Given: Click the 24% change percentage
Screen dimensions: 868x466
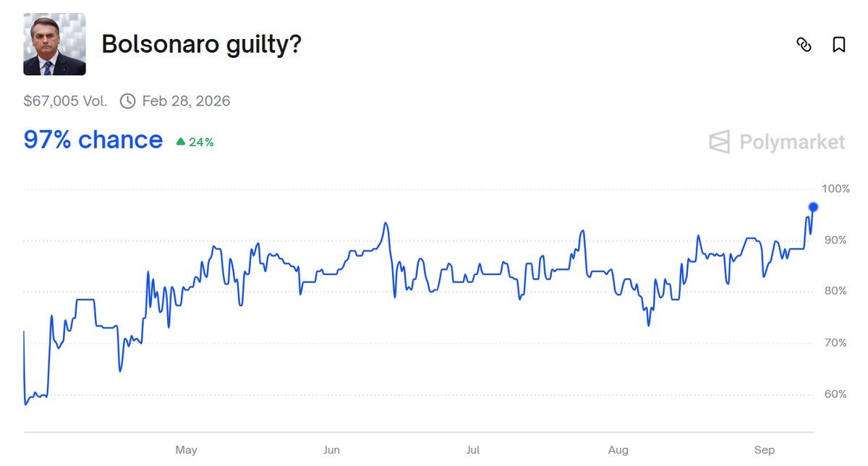Looking at the screenshot, I should click(201, 143).
